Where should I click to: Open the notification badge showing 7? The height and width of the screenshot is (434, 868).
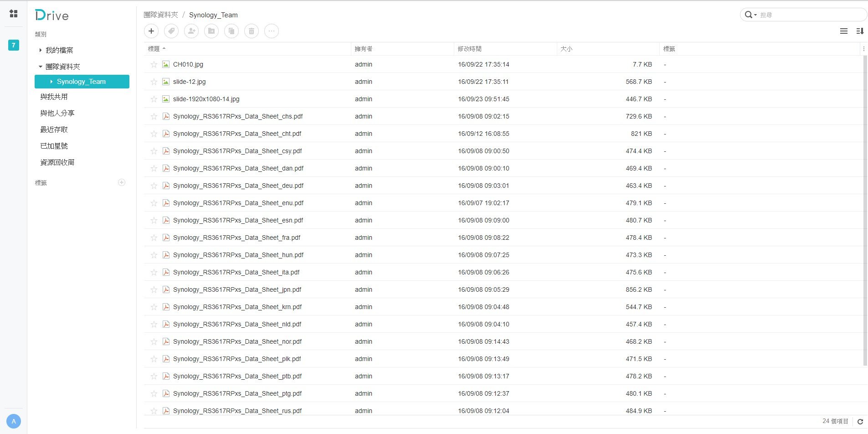[14, 45]
